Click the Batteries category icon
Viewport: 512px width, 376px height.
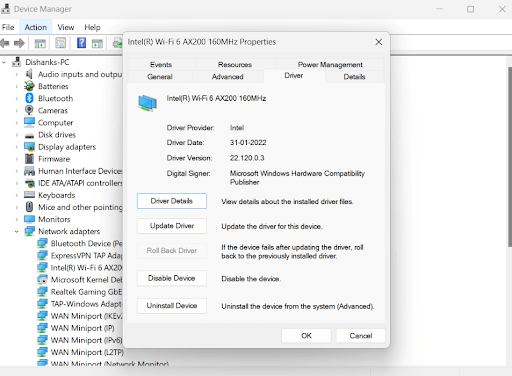pyautogui.click(x=29, y=86)
